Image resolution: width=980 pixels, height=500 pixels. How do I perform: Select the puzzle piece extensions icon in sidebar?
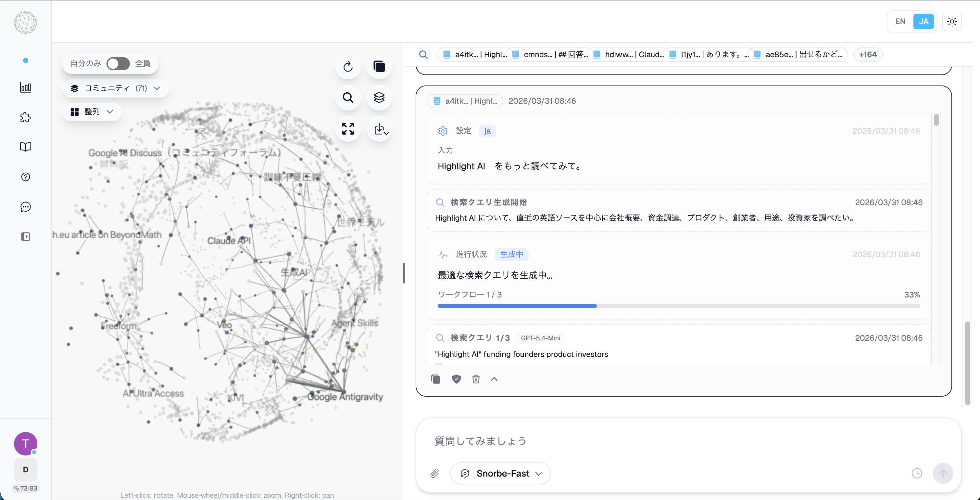point(25,117)
